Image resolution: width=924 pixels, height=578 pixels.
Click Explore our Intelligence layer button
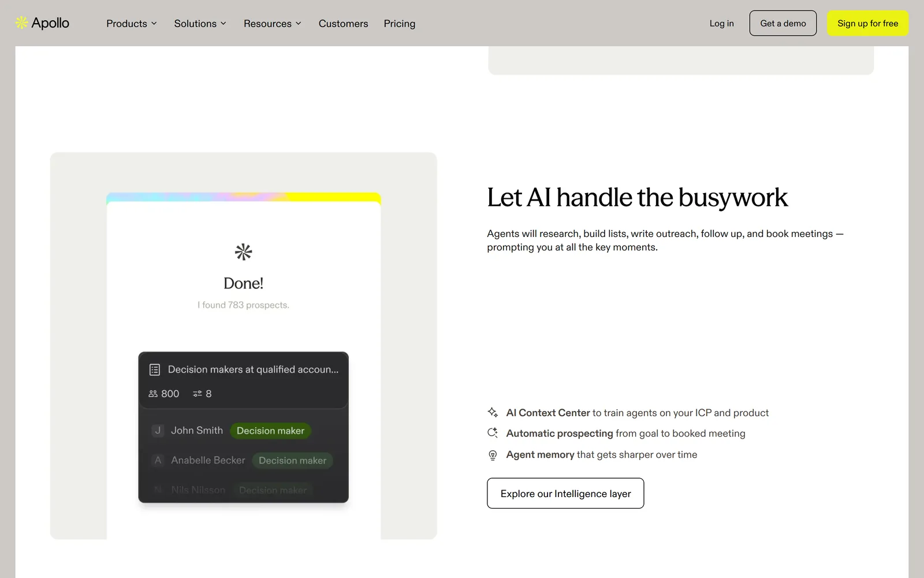(x=565, y=493)
